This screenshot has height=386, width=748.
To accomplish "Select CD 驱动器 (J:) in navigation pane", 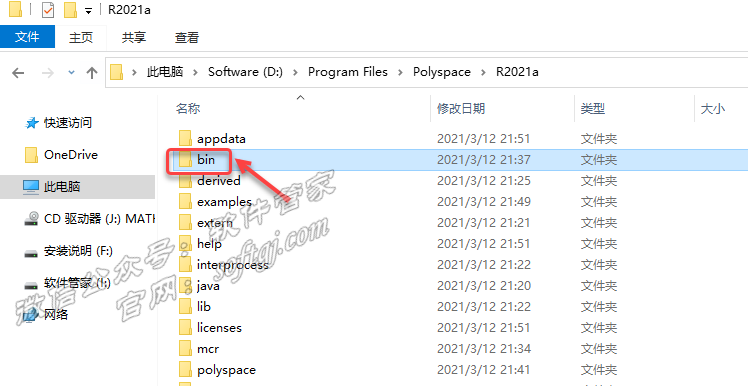I will (99, 219).
